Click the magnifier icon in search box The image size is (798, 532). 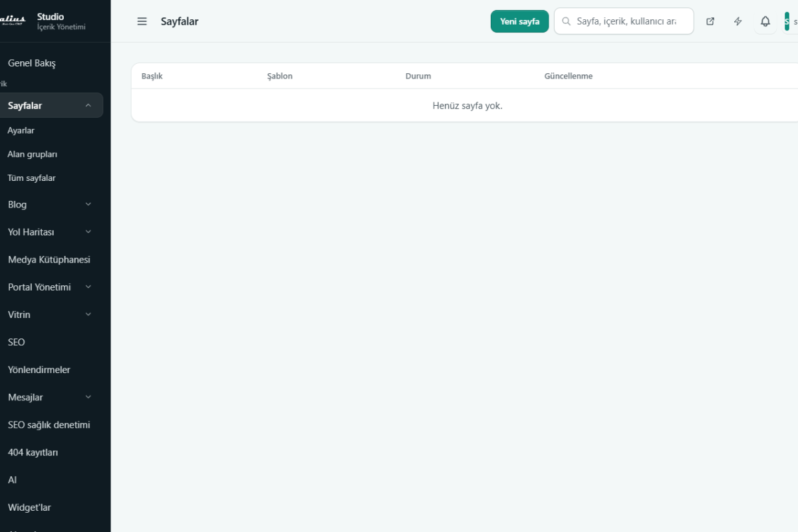point(567,21)
